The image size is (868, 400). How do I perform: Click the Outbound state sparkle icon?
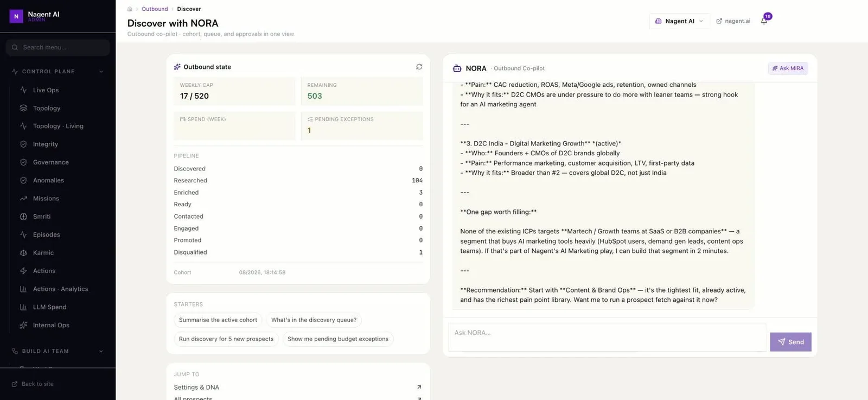pos(177,67)
